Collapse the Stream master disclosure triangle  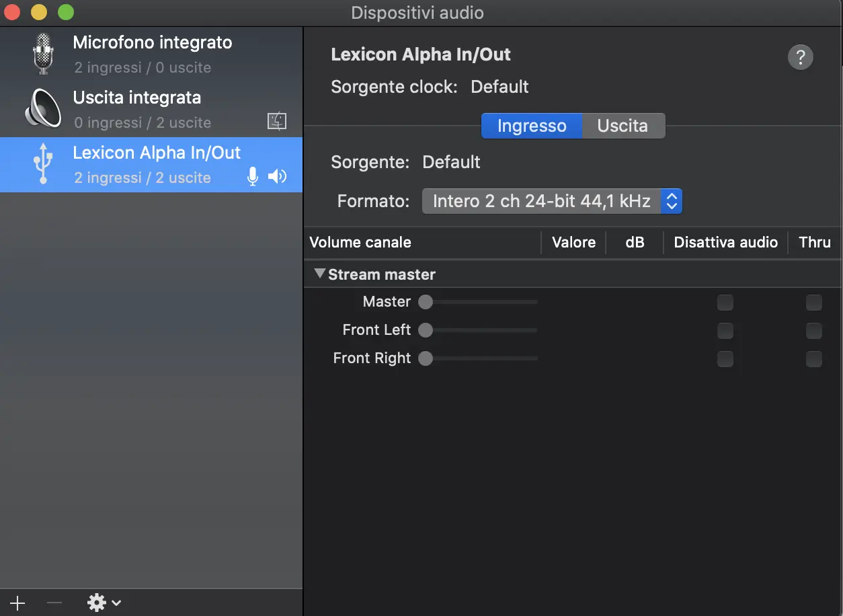coord(319,274)
